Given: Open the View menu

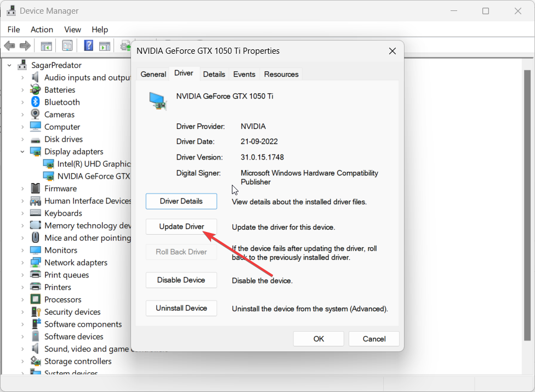Looking at the screenshot, I should pyautogui.click(x=72, y=30).
